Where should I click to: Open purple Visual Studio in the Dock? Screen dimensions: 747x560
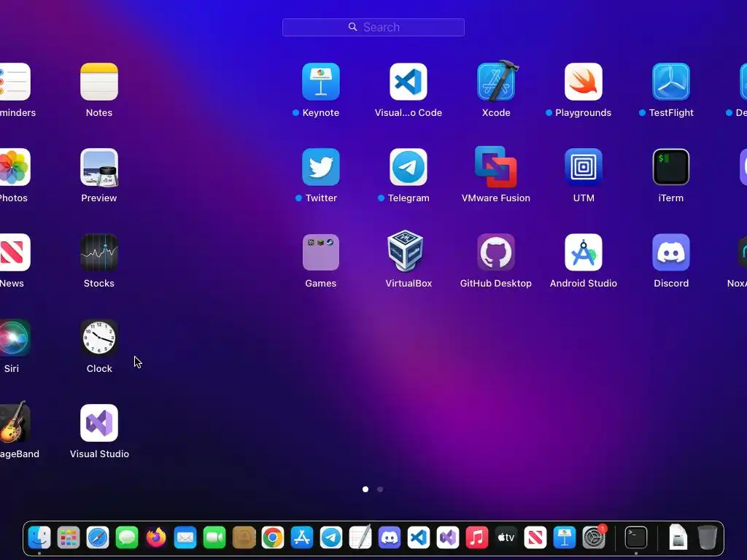coord(448,537)
